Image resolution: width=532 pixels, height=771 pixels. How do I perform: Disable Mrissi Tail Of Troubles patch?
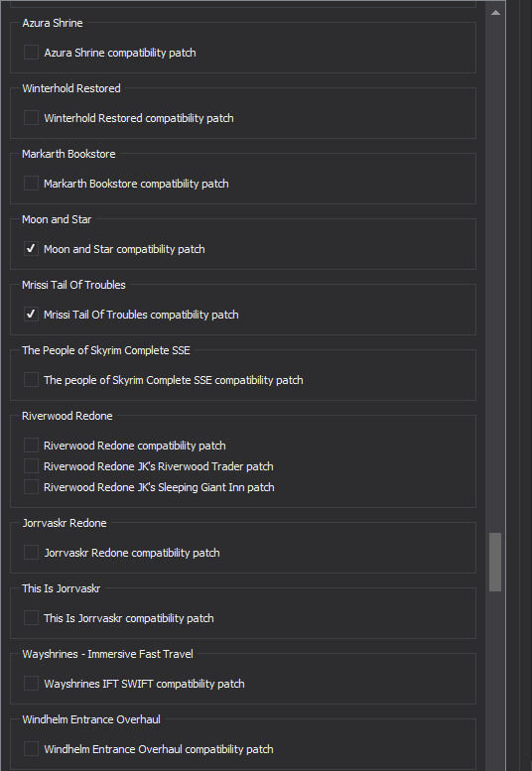(31, 314)
